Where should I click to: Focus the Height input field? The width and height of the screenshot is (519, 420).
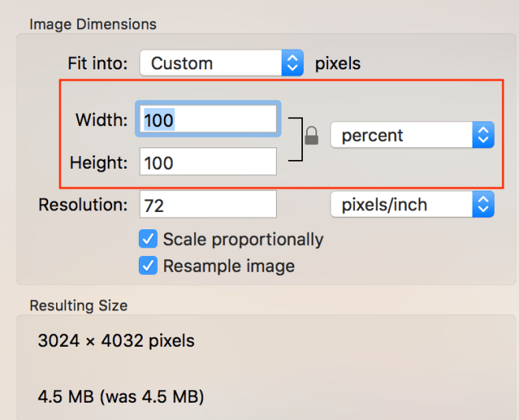[x=208, y=162]
